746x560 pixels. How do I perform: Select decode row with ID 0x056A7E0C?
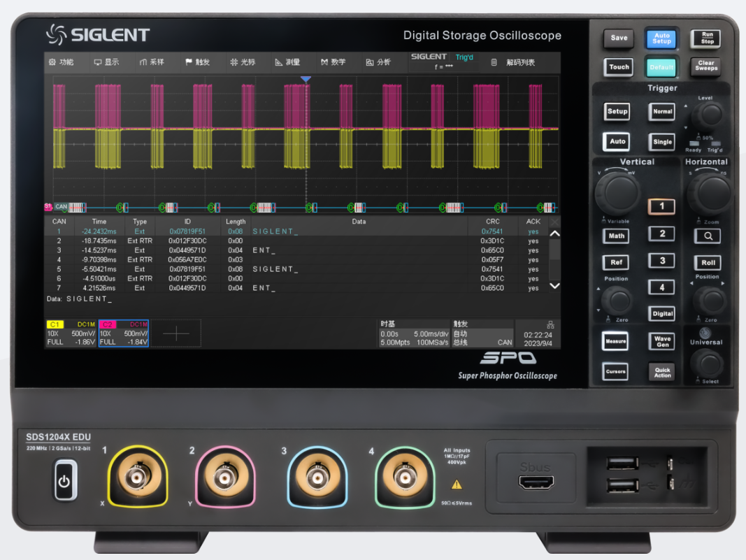[297, 260]
